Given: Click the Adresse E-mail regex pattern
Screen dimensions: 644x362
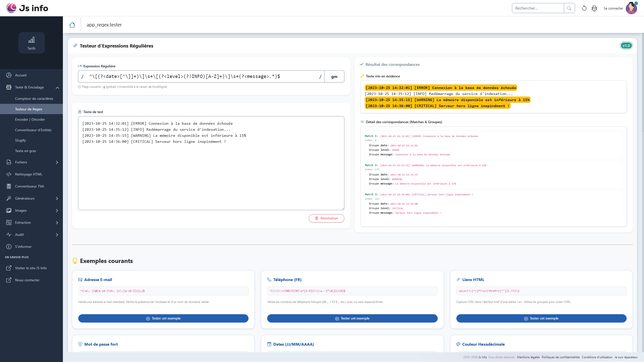Looking at the screenshot, I should [x=163, y=291].
